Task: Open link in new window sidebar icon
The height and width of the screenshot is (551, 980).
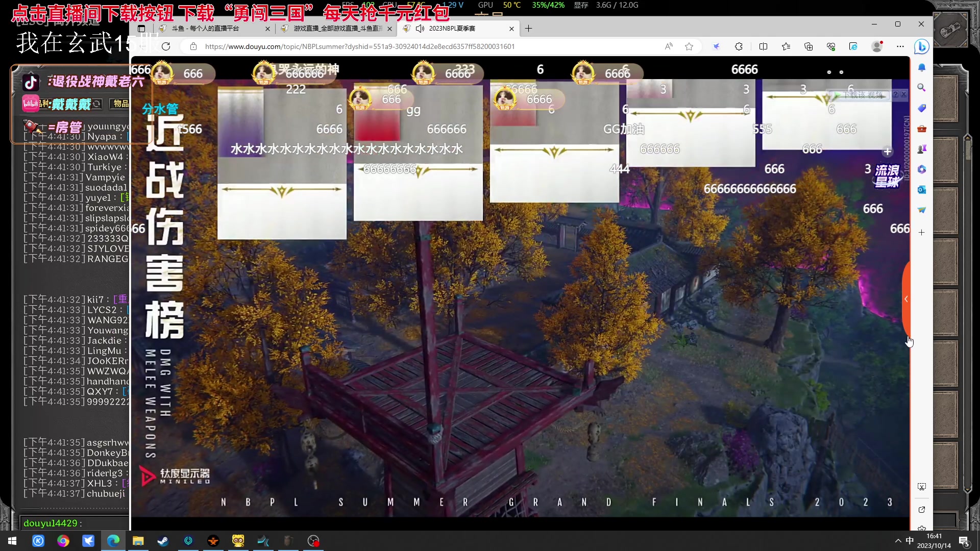Action: 921,510
